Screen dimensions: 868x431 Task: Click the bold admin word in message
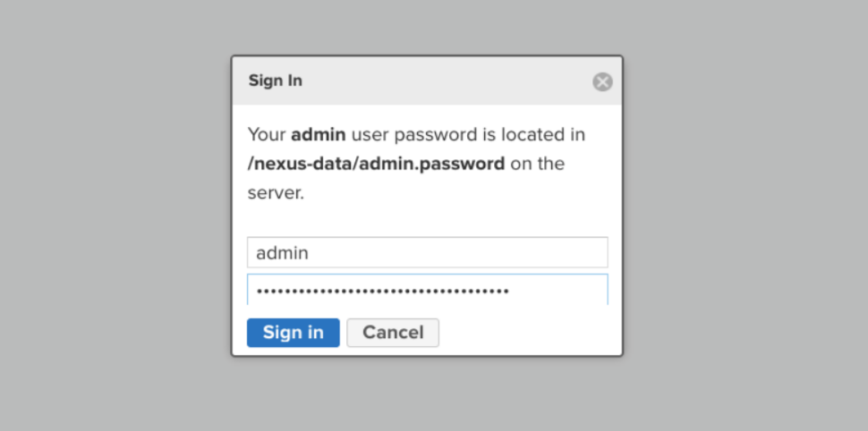[319, 134]
